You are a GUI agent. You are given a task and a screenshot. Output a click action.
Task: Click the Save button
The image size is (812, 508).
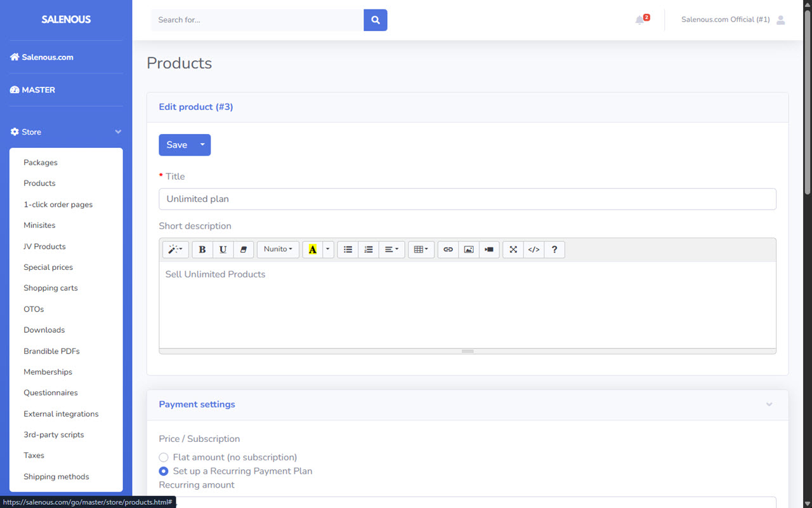[x=176, y=145]
